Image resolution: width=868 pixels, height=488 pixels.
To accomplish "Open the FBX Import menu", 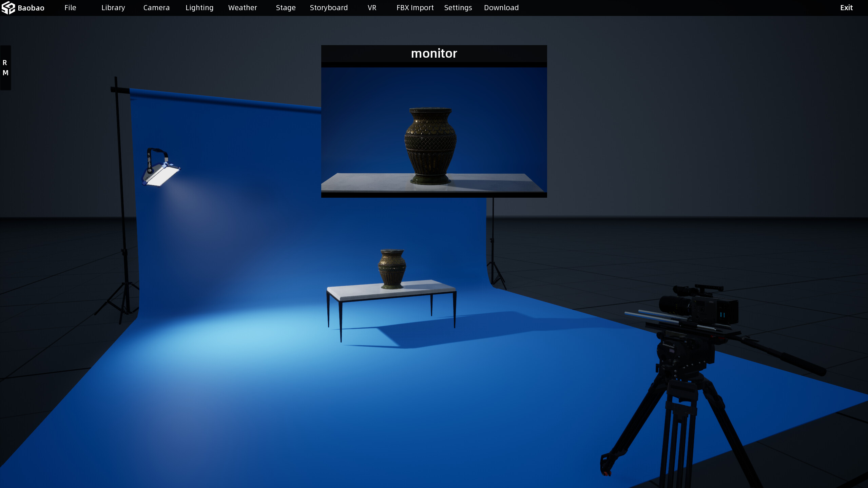I will (414, 7).
